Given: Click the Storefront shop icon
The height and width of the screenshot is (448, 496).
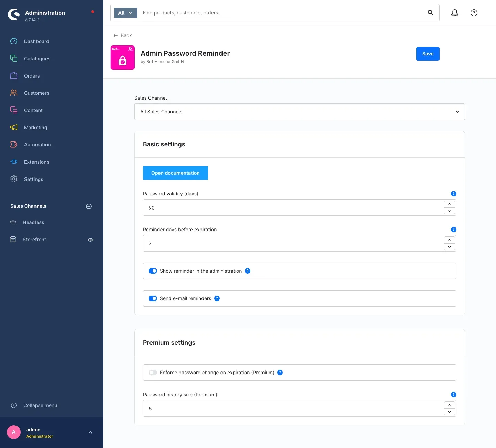Looking at the screenshot, I should pyautogui.click(x=13, y=240).
